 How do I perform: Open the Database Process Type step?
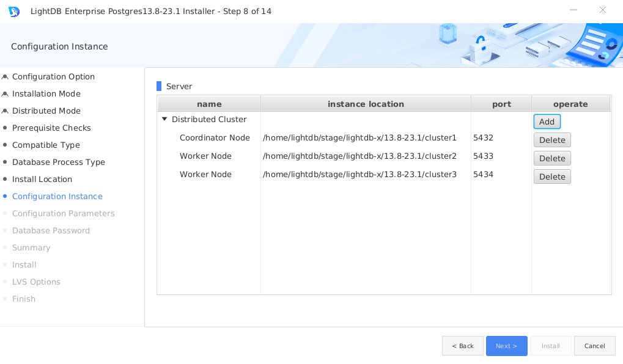pyautogui.click(x=59, y=162)
